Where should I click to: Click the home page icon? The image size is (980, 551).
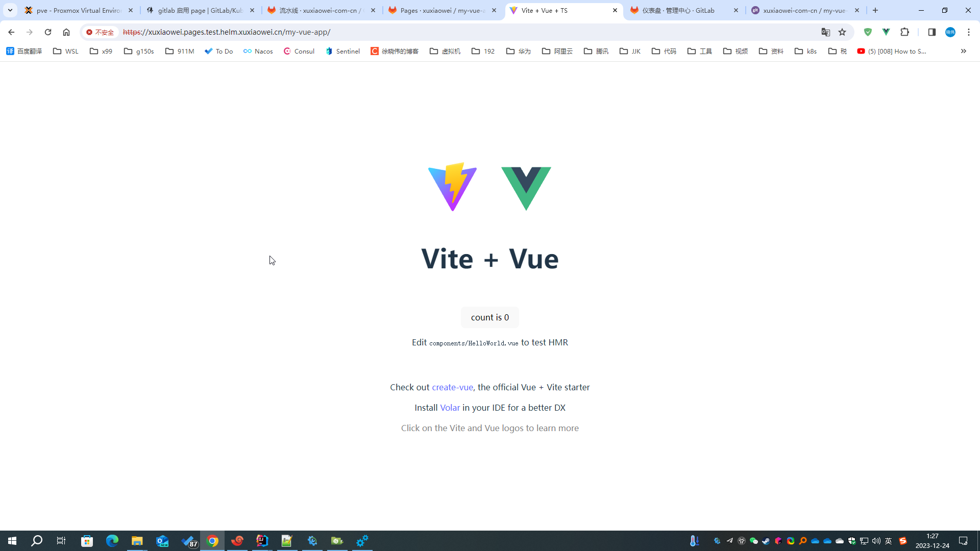tap(66, 32)
